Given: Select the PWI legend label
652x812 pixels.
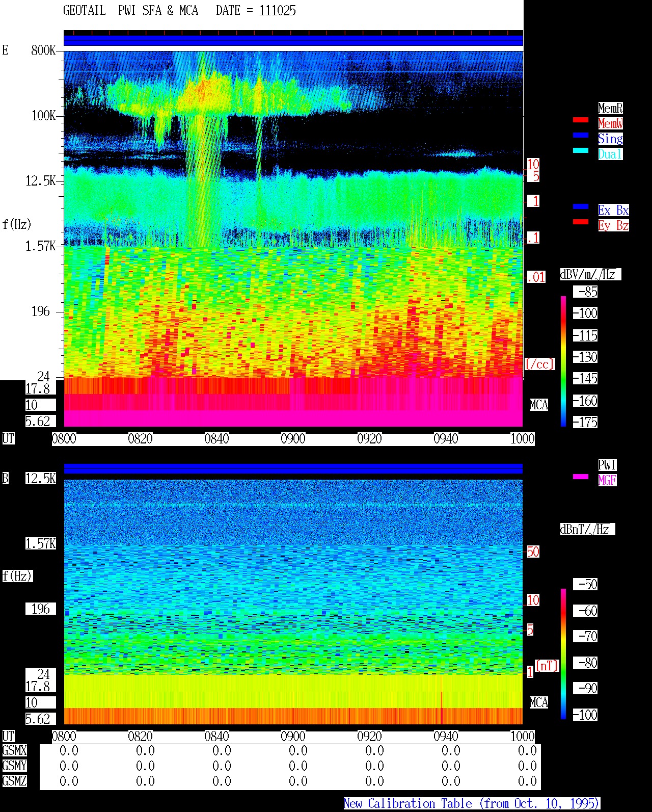Looking at the screenshot, I should [x=607, y=465].
